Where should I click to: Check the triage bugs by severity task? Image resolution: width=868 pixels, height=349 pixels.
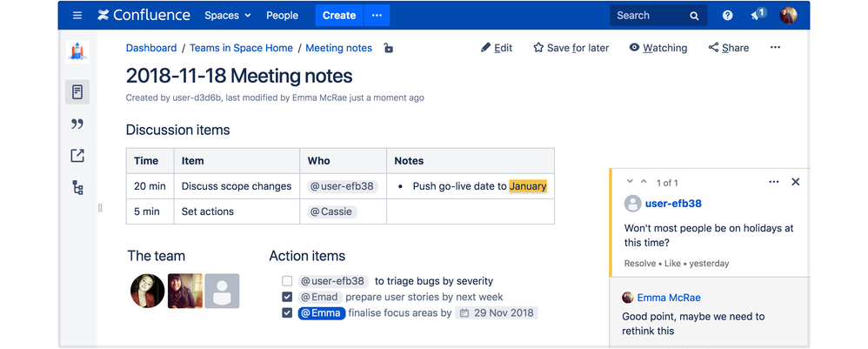[287, 281]
